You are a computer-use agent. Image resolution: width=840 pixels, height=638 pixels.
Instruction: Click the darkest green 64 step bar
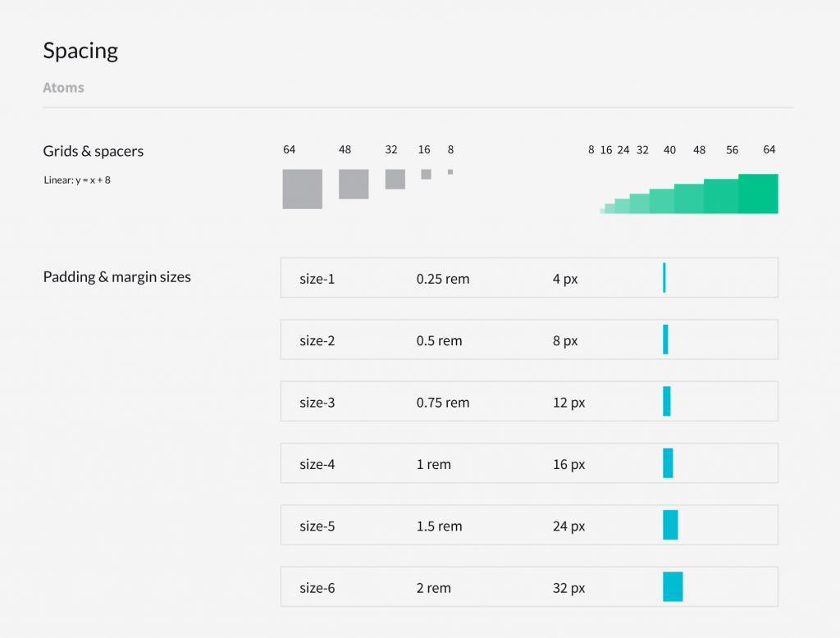[758, 194]
